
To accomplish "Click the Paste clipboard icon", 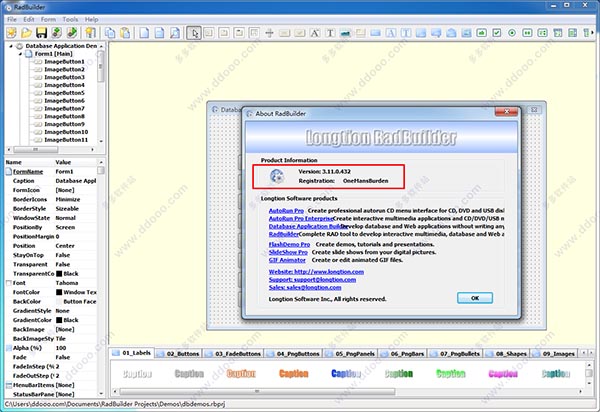I will pyautogui.click(x=125, y=33).
